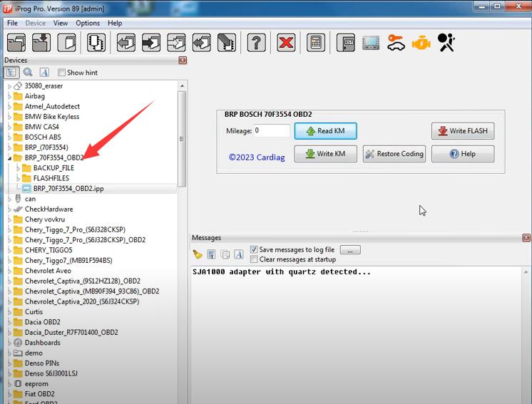Viewport: 532px width, 404px height.
Task: Click the font 'A' icon in Messages toolbar
Action: (x=238, y=254)
